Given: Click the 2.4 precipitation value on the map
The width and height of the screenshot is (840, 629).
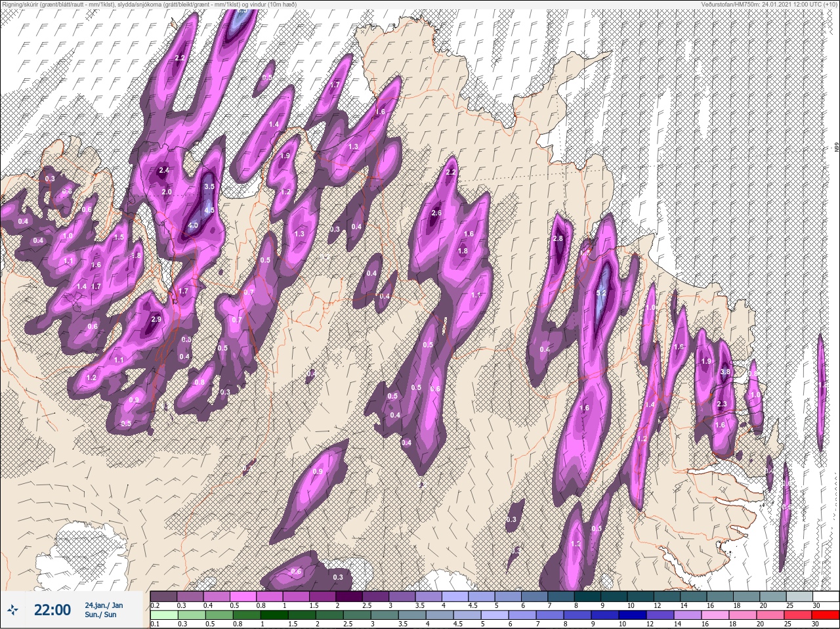Looking at the screenshot, I should pyautogui.click(x=164, y=171).
